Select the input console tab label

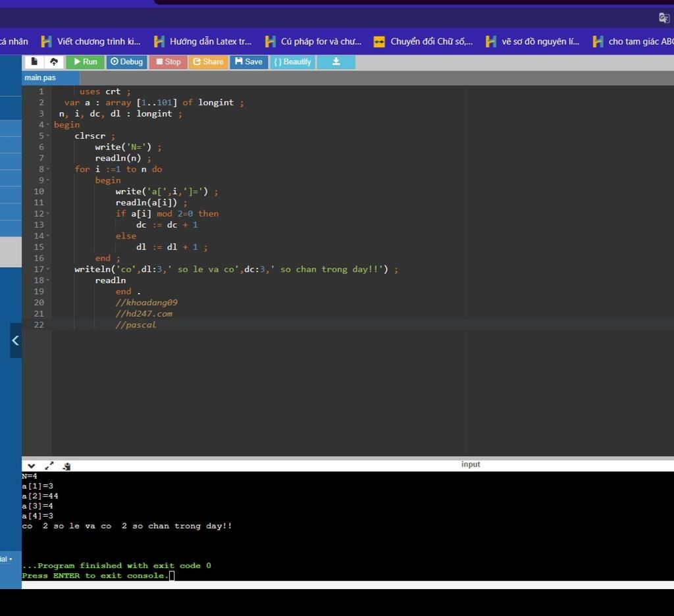click(x=471, y=464)
